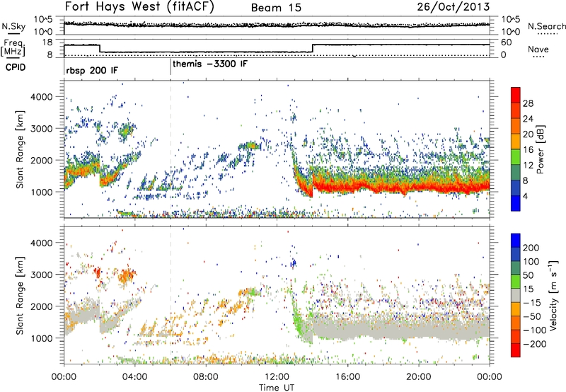This screenshot has height=392, width=566.
Task: Click the '28' value on Power color bar
Action: click(528, 103)
